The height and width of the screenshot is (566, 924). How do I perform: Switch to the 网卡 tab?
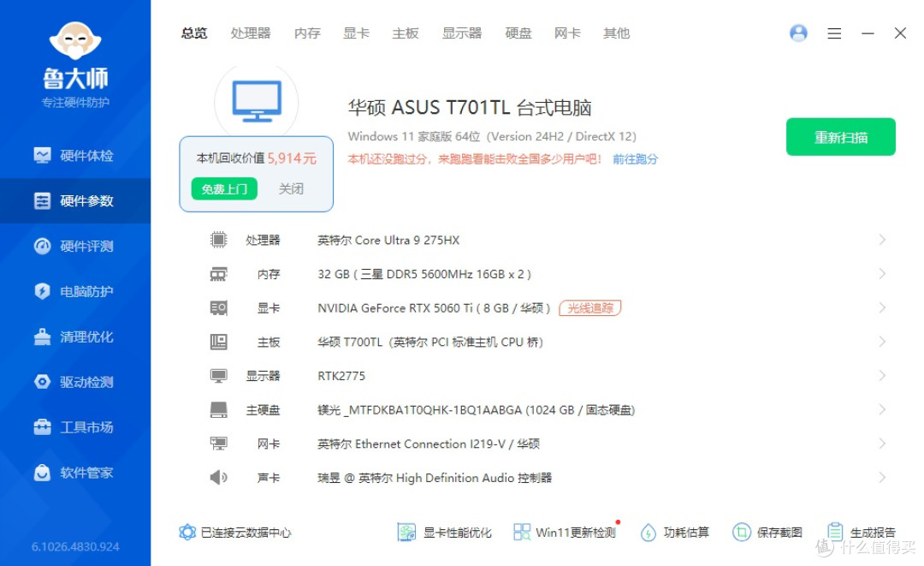(x=567, y=33)
